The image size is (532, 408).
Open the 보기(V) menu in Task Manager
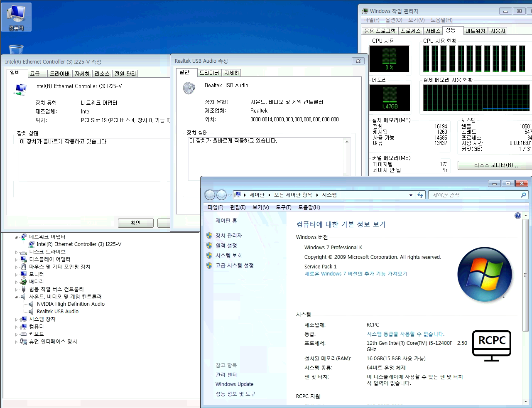(x=417, y=20)
